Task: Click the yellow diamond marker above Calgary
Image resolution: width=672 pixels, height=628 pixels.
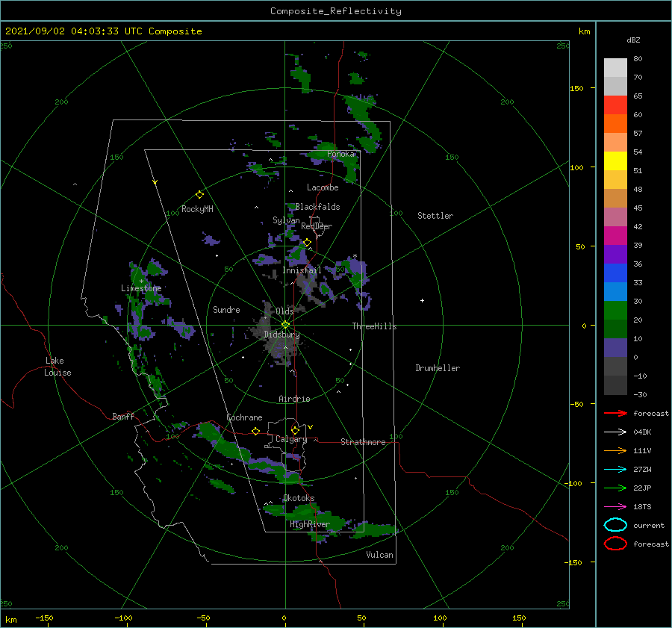Action: point(295,430)
